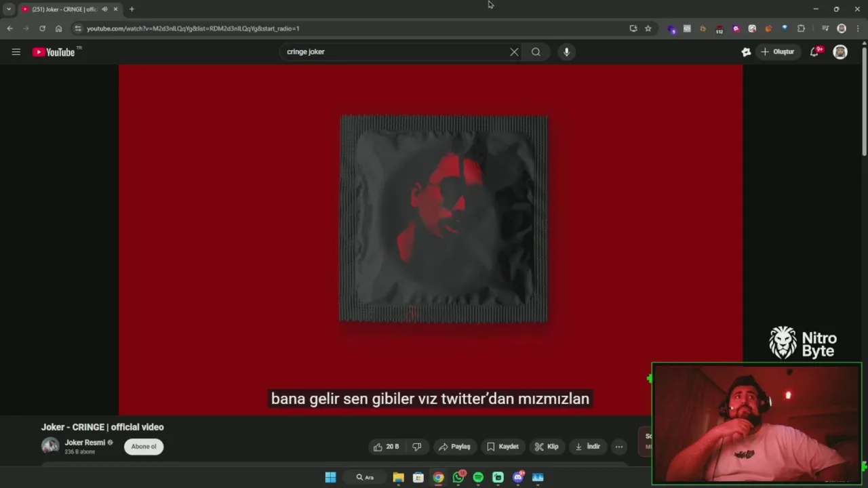Clear the search text with X
The image size is (868, 488).
pos(514,52)
